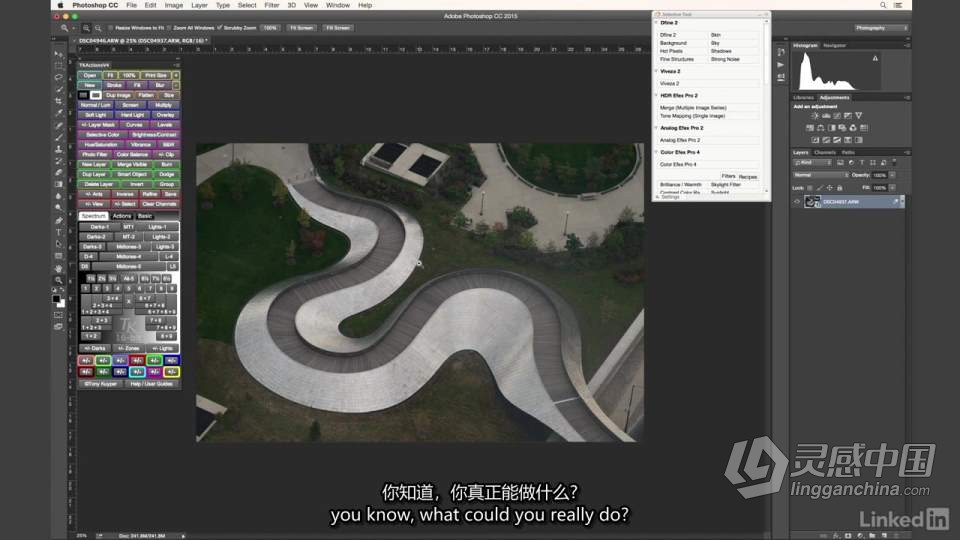Open the Layer menu in menu bar
The width and height of the screenshot is (960, 540).
(x=200, y=5)
